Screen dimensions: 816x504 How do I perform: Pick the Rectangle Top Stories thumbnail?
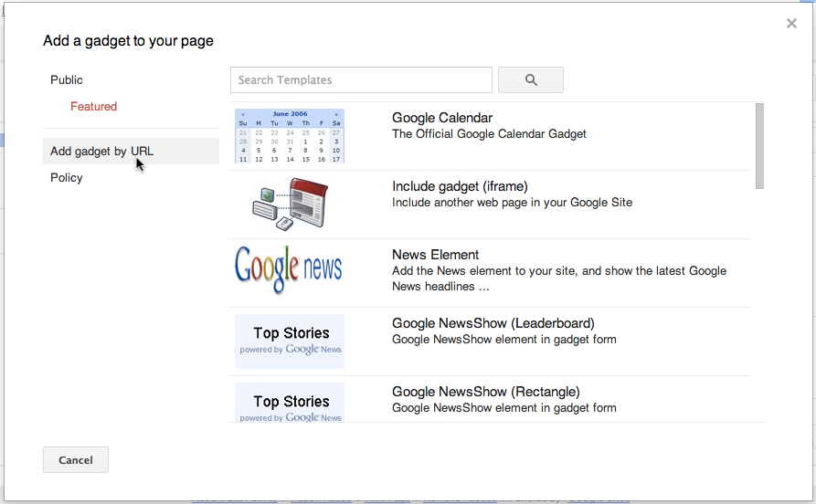(290, 403)
